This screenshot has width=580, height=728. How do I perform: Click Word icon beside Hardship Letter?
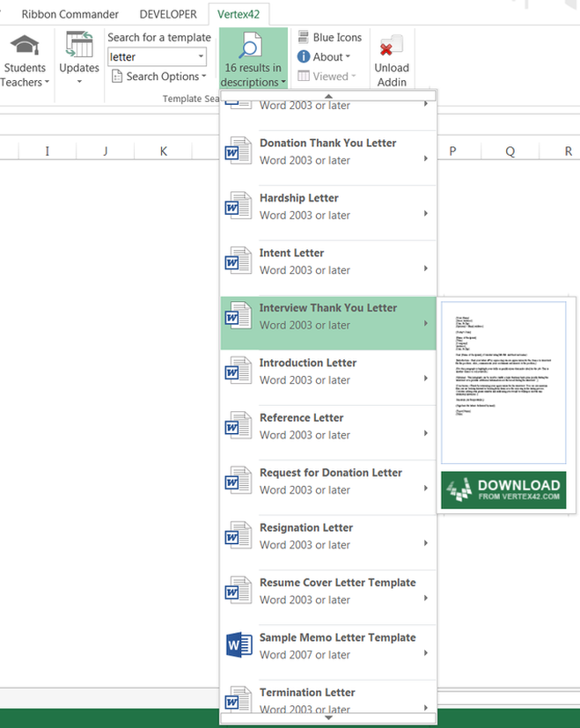[x=239, y=206]
